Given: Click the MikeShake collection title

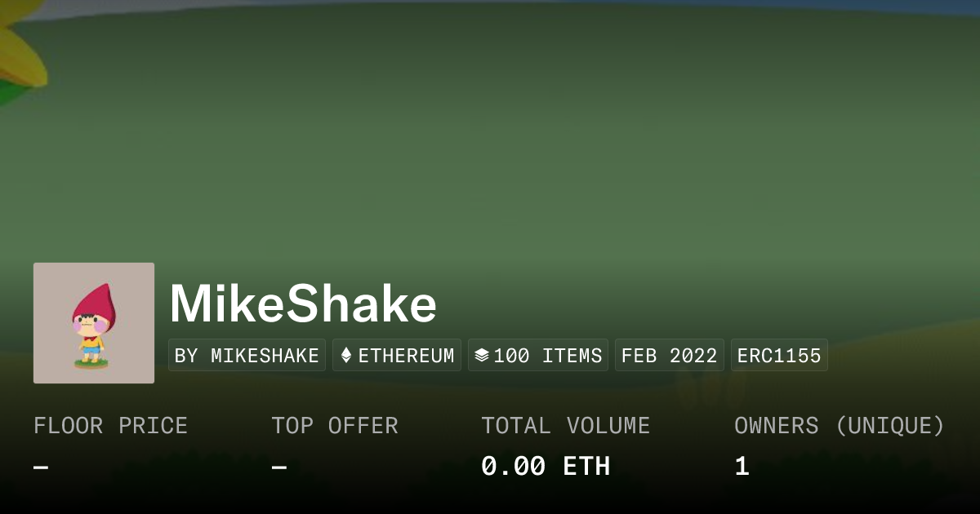Looking at the screenshot, I should point(303,304).
